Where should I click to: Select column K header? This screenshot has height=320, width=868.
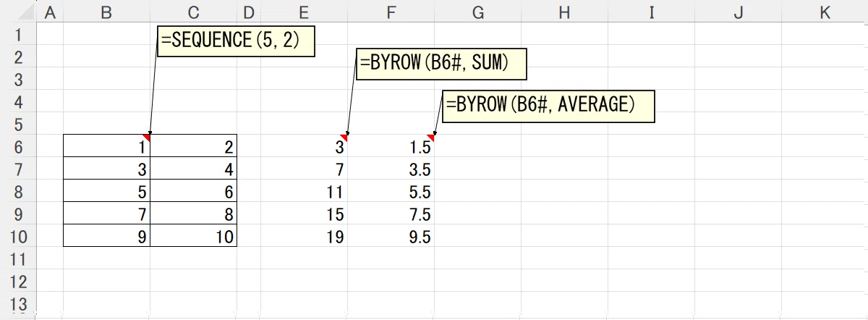[825, 12]
